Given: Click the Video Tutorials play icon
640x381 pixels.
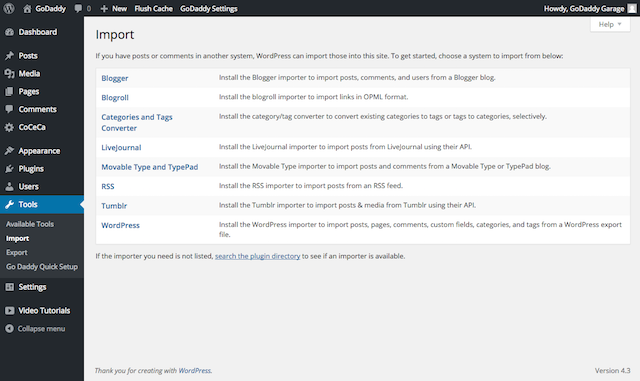Looking at the screenshot, I should tap(9, 311).
